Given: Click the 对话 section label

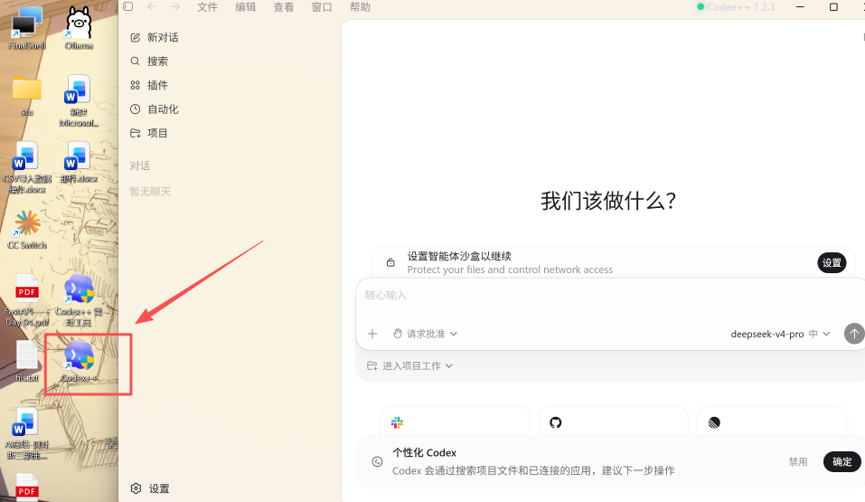Looking at the screenshot, I should (x=140, y=166).
